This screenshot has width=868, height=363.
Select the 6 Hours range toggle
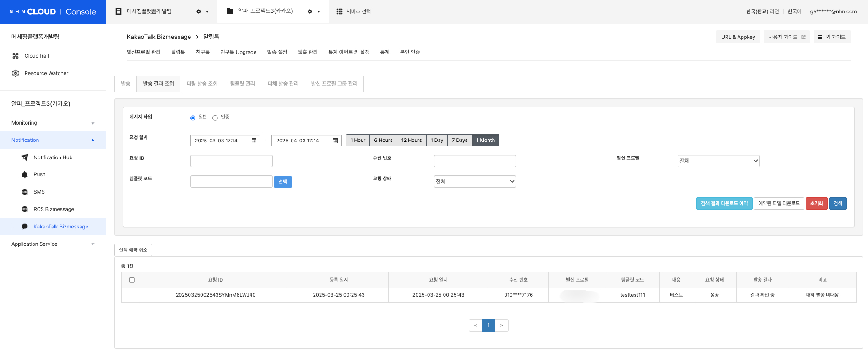(x=383, y=141)
